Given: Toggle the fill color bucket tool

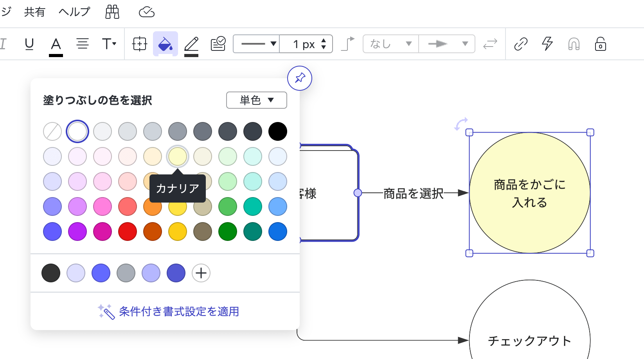Looking at the screenshot, I should point(165,44).
